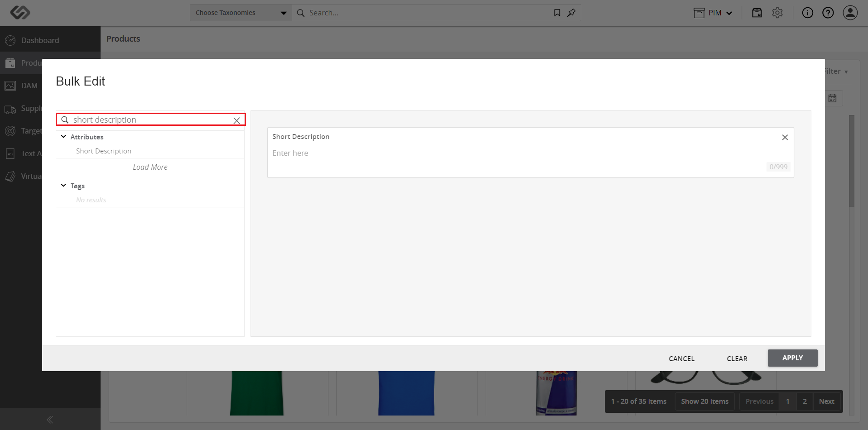Click the APPLY button

[792, 358]
